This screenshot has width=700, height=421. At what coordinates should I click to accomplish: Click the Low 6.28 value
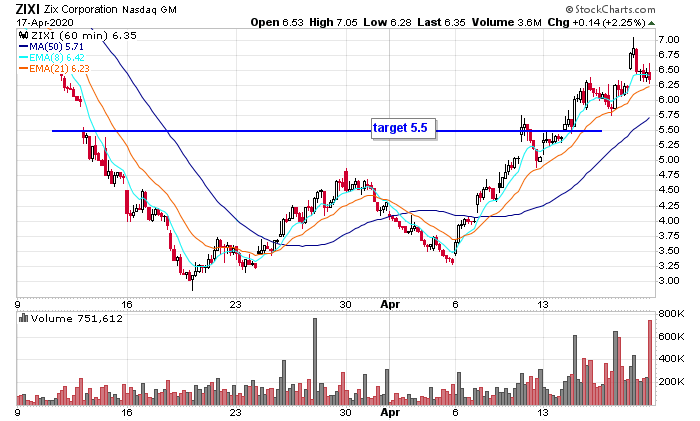point(387,22)
